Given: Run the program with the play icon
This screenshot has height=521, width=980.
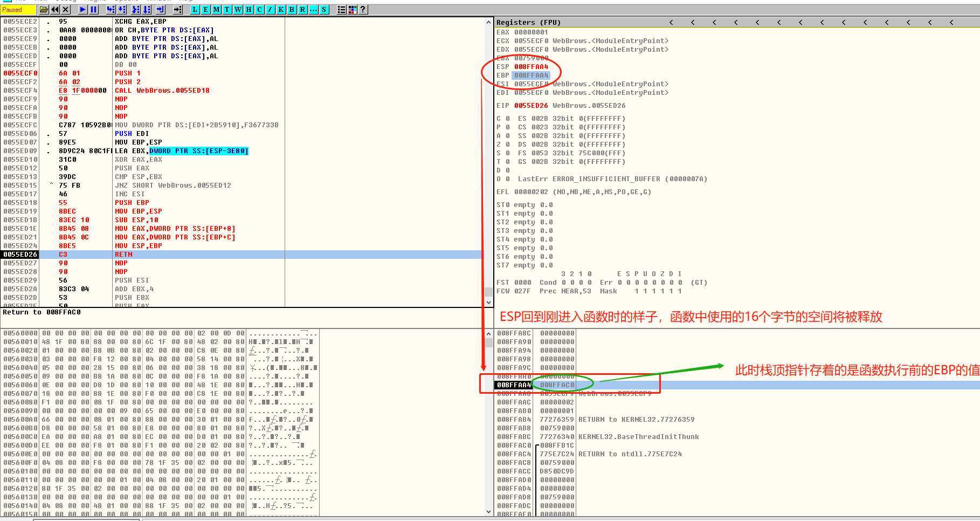Looking at the screenshot, I should (x=82, y=9).
